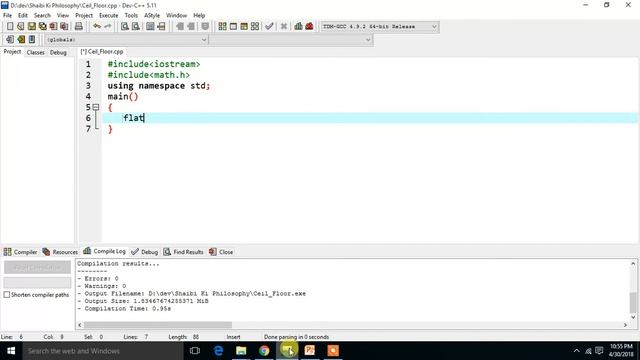
Task: Open the View menu
Action: point(63,16)
